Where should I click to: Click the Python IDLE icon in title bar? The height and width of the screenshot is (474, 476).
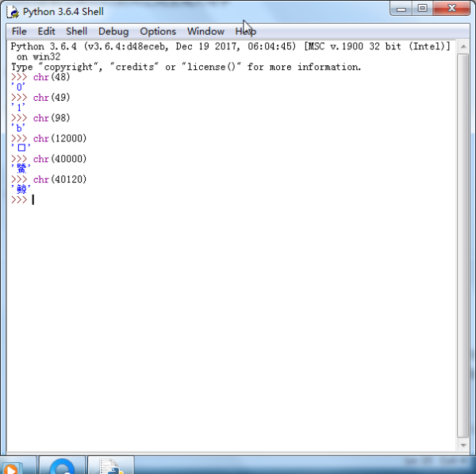(13, 12)
